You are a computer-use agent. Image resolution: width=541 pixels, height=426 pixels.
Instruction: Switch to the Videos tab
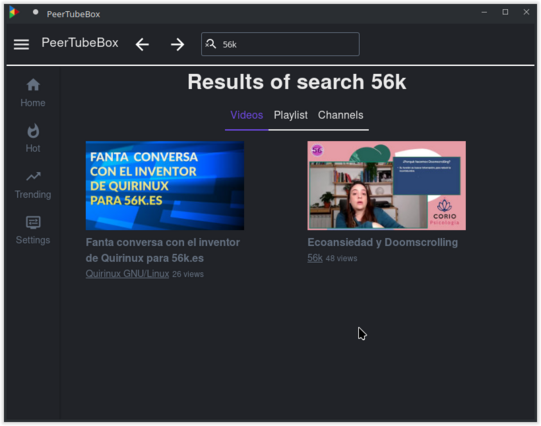pyautogui.click(x=247, y=115)
